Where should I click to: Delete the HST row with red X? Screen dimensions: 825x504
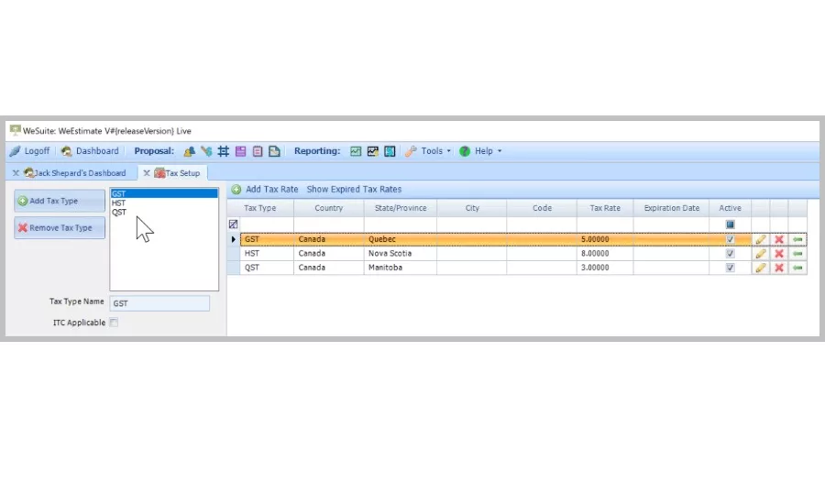point(779,254)
